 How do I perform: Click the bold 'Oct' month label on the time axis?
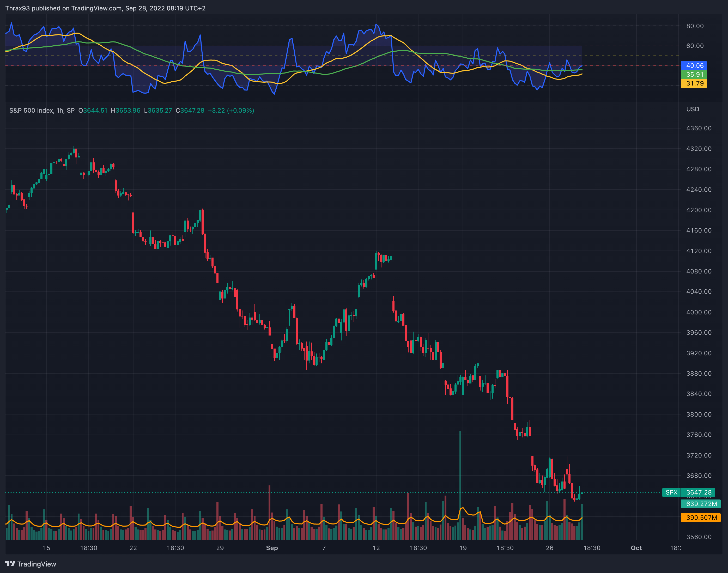pos(636,548)
